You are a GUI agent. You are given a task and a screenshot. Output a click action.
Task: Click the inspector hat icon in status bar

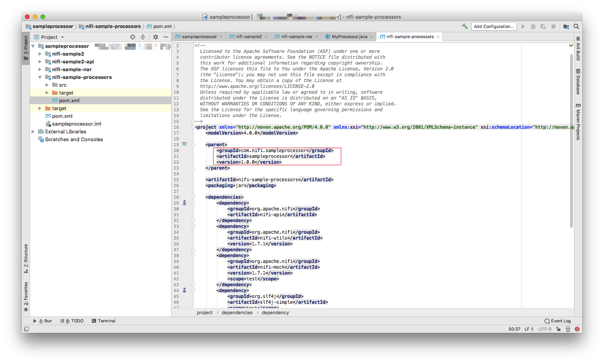(x=568, y=329)
